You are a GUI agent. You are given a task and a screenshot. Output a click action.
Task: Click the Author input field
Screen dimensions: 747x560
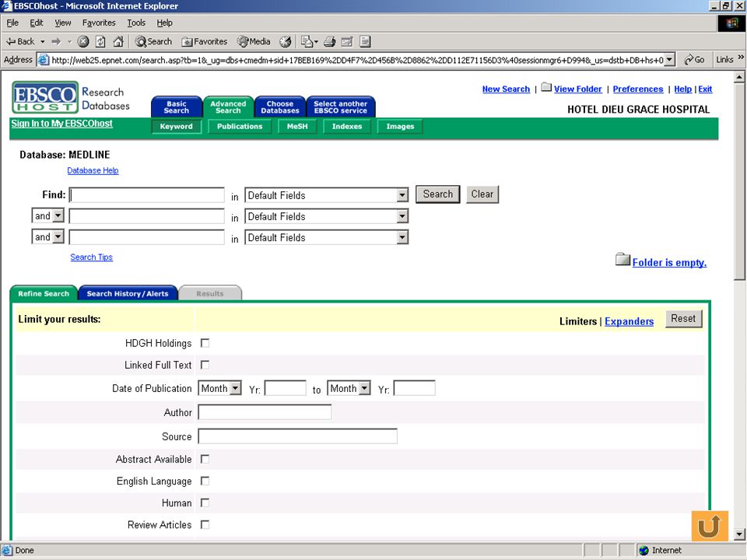(265, 412)
